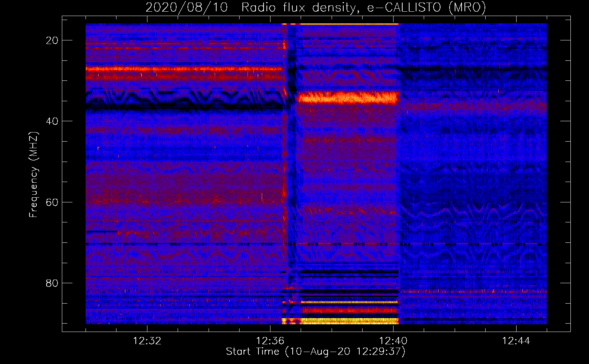Click the 20 MHz frequency tick label
Image resolution: width=589 pixels, height=364 pixels.
pyautogui.click(x=52, y=40)
